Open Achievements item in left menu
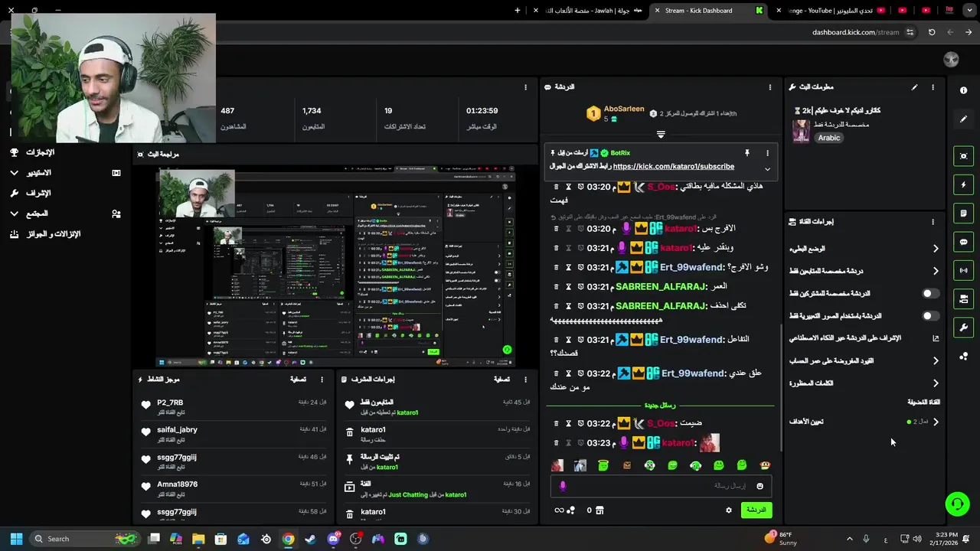Screen dimensions: 980x551 41,152
